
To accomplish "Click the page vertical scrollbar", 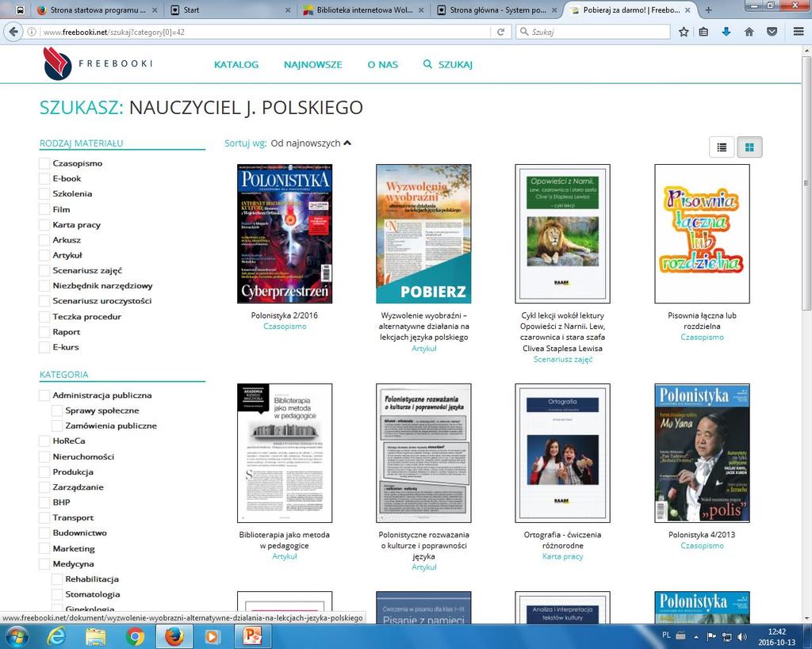I will (806, 181).
